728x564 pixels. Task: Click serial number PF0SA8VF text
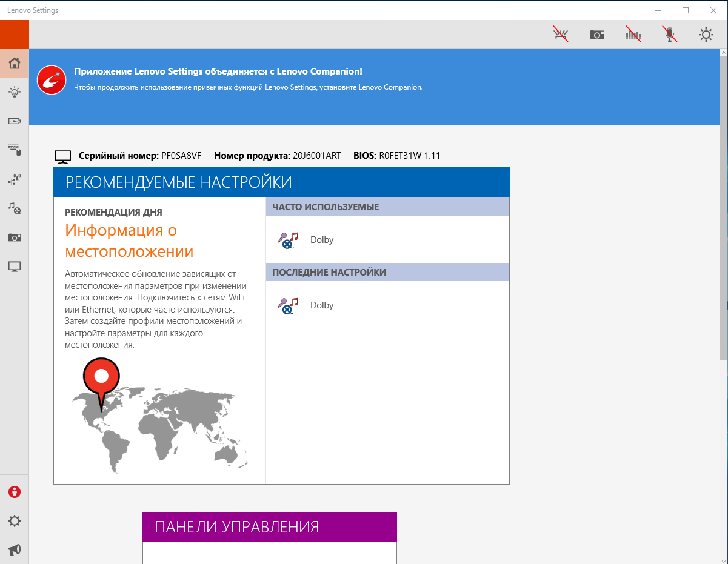(181, 156)
